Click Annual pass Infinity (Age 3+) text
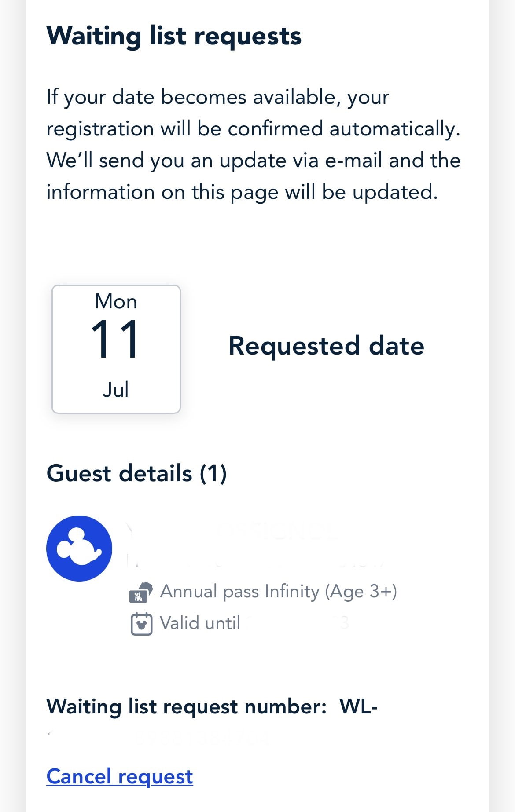The image size is (515, 812). point(278,592)
